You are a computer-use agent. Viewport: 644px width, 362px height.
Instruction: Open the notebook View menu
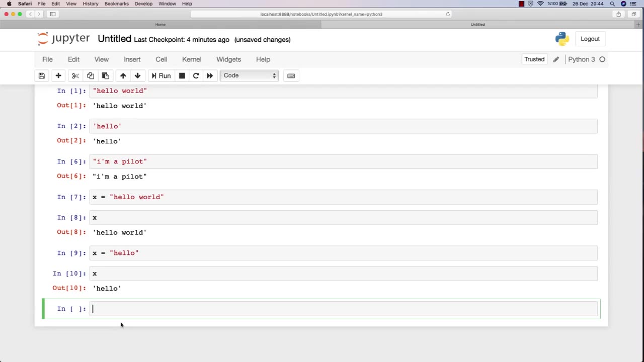tap(101, 59)
